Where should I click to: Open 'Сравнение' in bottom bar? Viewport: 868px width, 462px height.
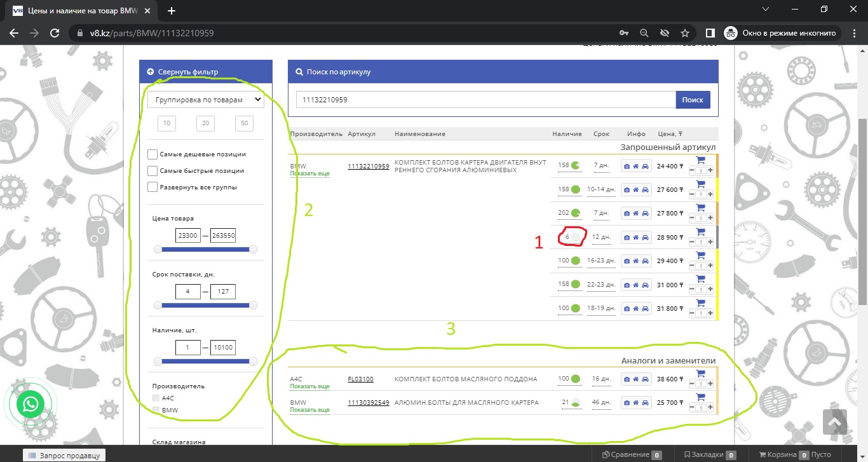pyautogui.click(x=632, y=454)
